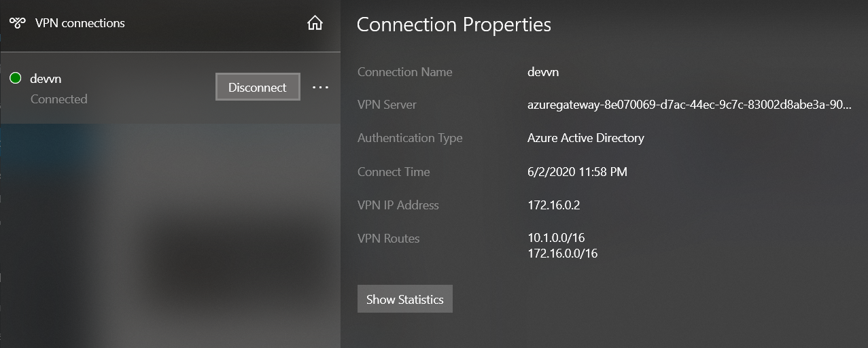Disconnect the devvn VPN connection

pyautogui.click(x=258, y=87)
